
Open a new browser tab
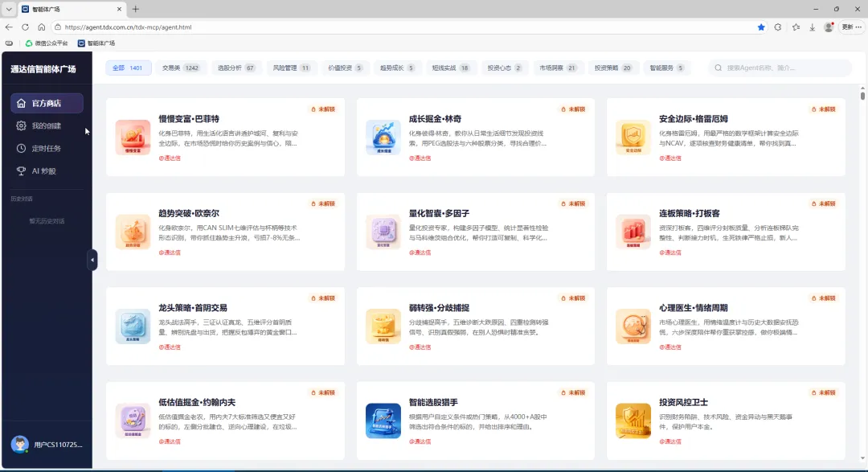136,9
